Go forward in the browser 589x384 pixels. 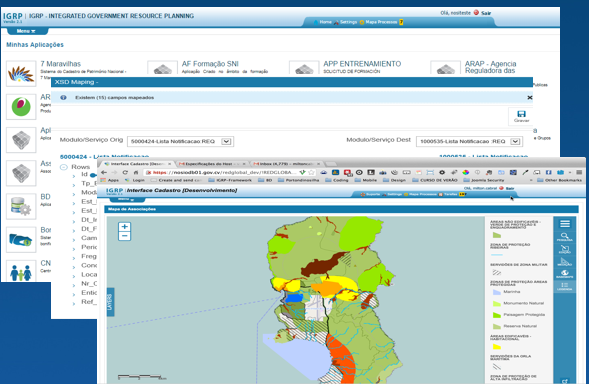[114, 172]
